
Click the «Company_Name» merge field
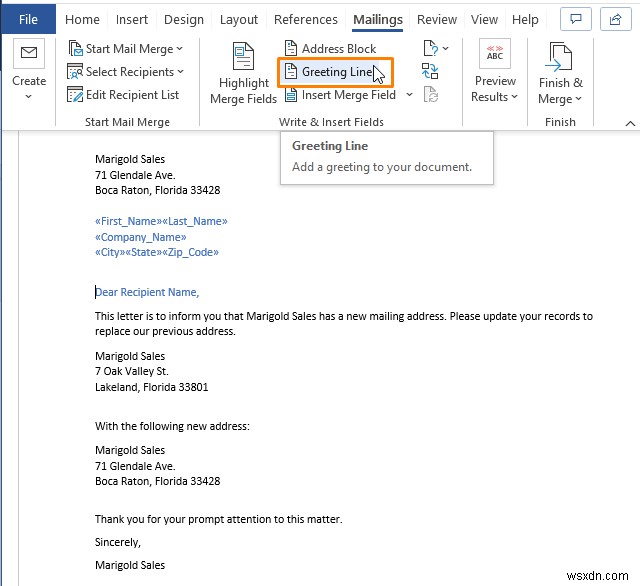[x=141, y=237]
